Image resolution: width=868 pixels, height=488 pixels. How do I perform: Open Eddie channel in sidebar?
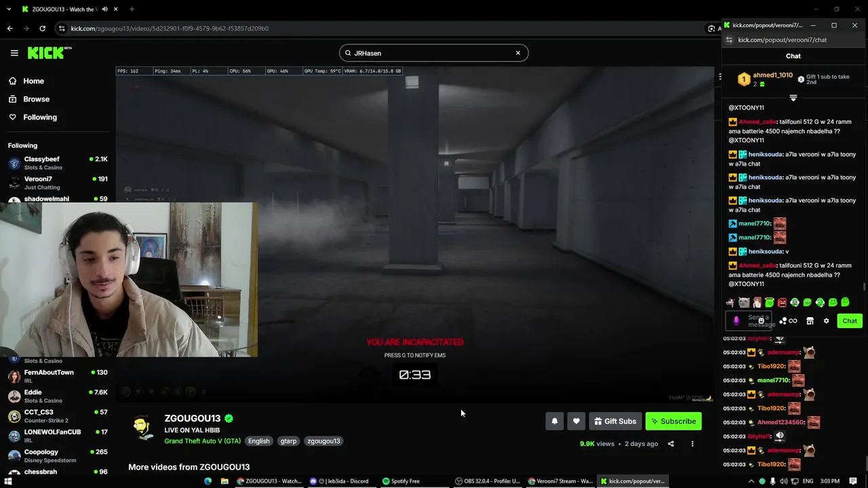[57, 396]
